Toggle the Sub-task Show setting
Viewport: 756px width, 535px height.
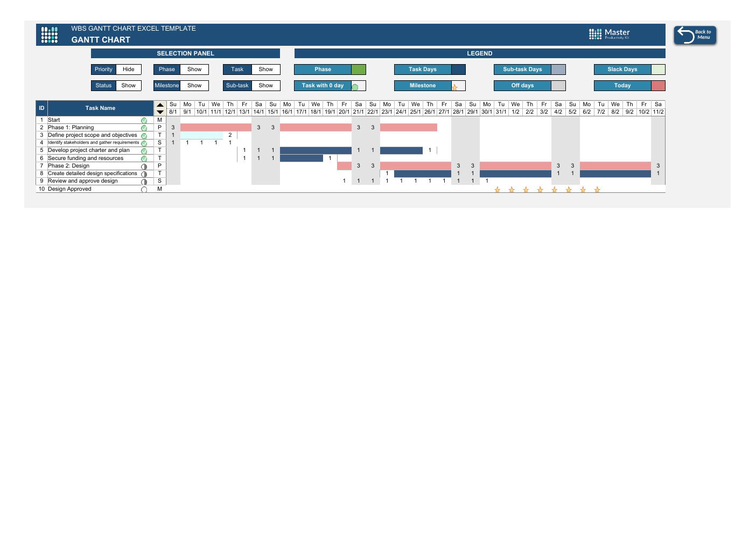tap(266, 86)
